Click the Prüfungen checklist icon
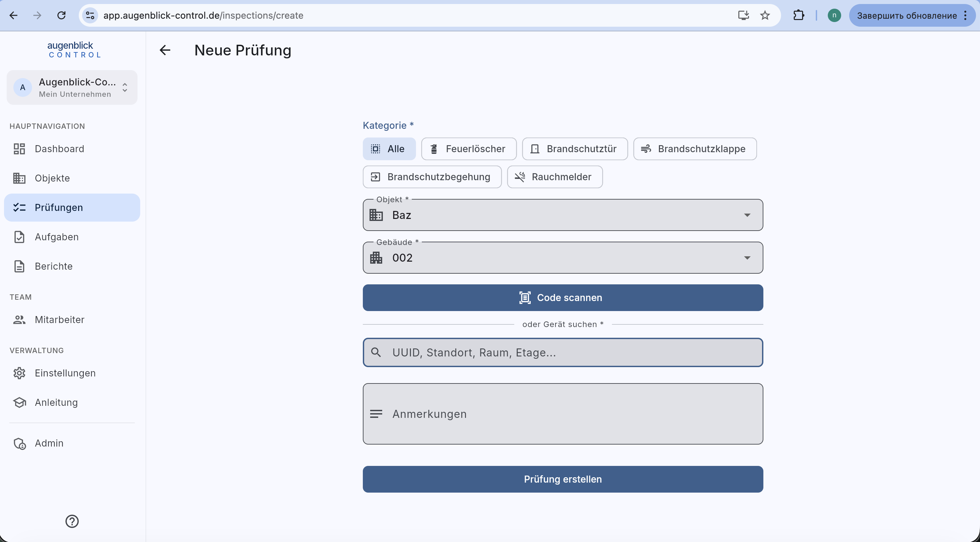Viewport: 980px width, 542px height. (19, 207)
